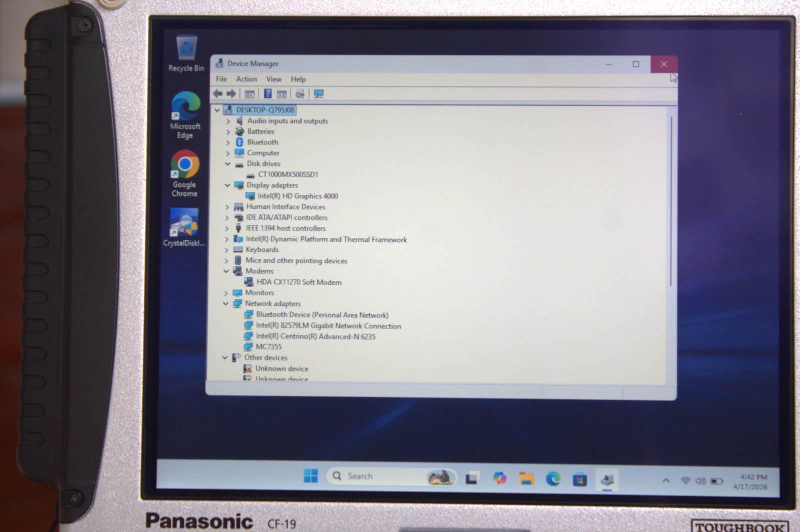
Task: Expand the Keyboards node
Action: point(226,250)
